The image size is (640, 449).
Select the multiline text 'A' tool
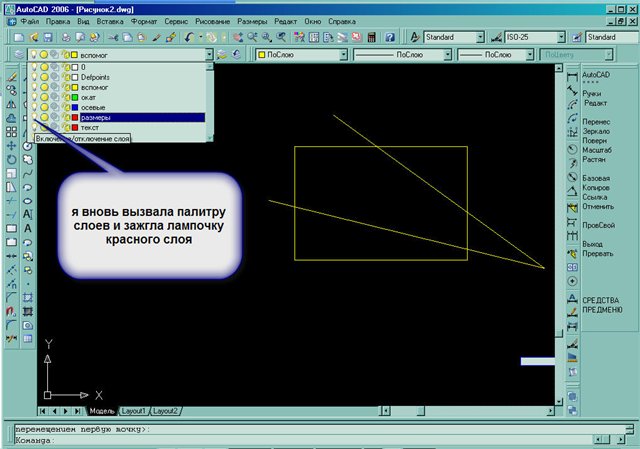coord(26,228)
